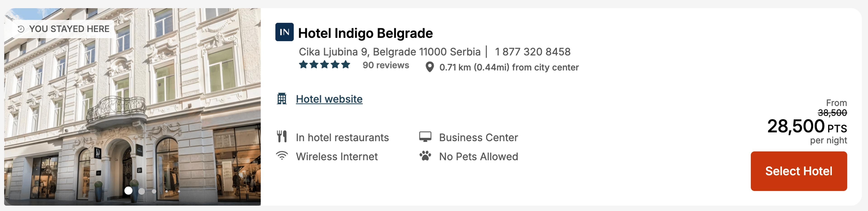Image resolution: width=868 pixels, height=211 pixels.
Task: Click the building icon beside Hotel website
Action: [x=281, y=98]
